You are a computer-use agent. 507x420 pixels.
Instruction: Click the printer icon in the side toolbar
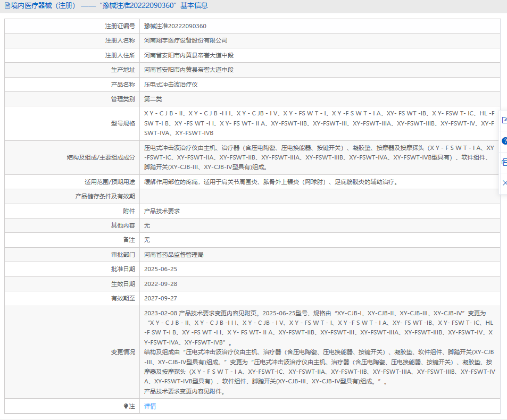point(504,162)
